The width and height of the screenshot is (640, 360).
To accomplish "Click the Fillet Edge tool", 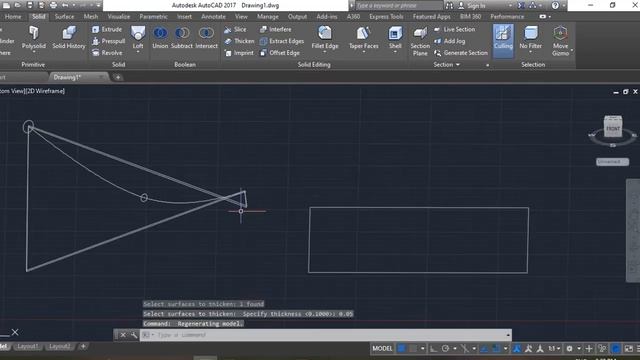I will coord(325,37).
